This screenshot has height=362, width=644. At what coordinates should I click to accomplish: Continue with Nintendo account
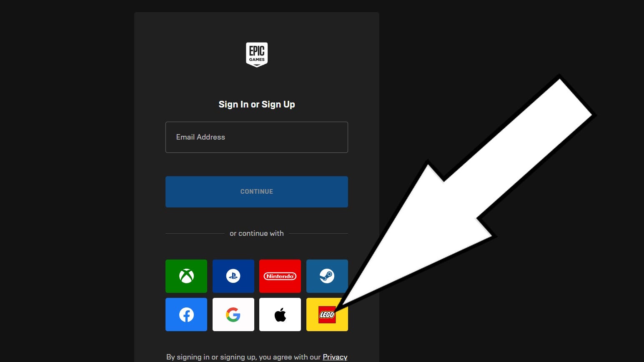click(x=280, y=276)
